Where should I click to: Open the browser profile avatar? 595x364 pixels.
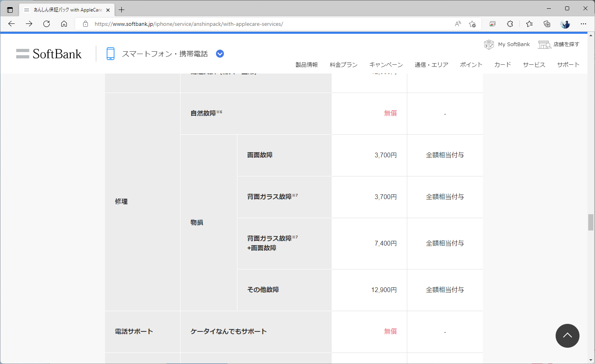point(565,24)
